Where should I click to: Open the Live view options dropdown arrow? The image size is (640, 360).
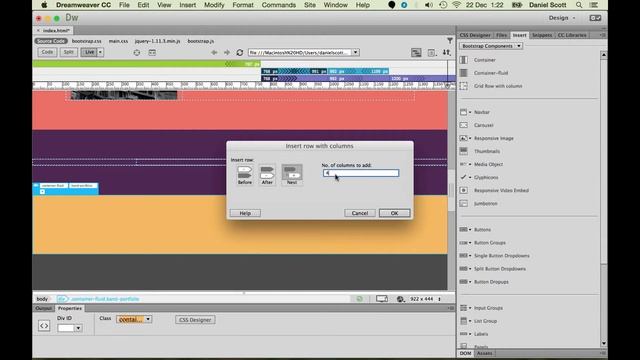(x=100, y=52)
